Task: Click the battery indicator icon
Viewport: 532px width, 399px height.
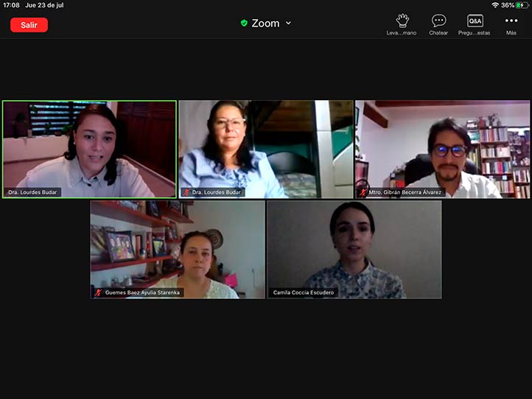Action: (522, 5)
